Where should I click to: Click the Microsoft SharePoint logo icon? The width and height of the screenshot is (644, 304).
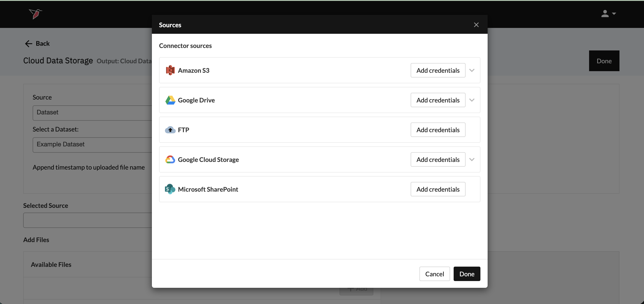(x=170, y=189)
